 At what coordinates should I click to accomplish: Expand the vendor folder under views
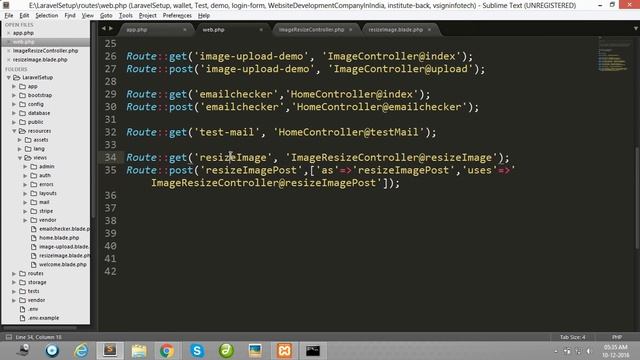point(26,220)
